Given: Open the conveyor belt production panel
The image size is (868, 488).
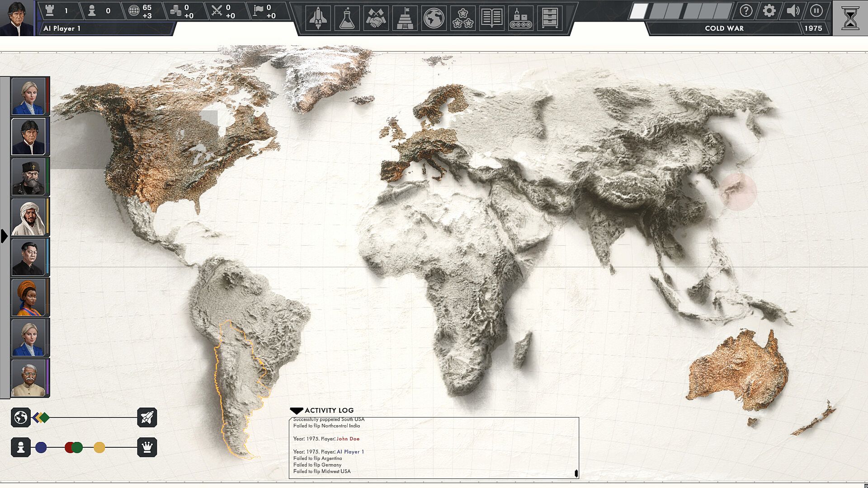Looking at the screenshot, I should pyautogui.click(x=520, y=18).
